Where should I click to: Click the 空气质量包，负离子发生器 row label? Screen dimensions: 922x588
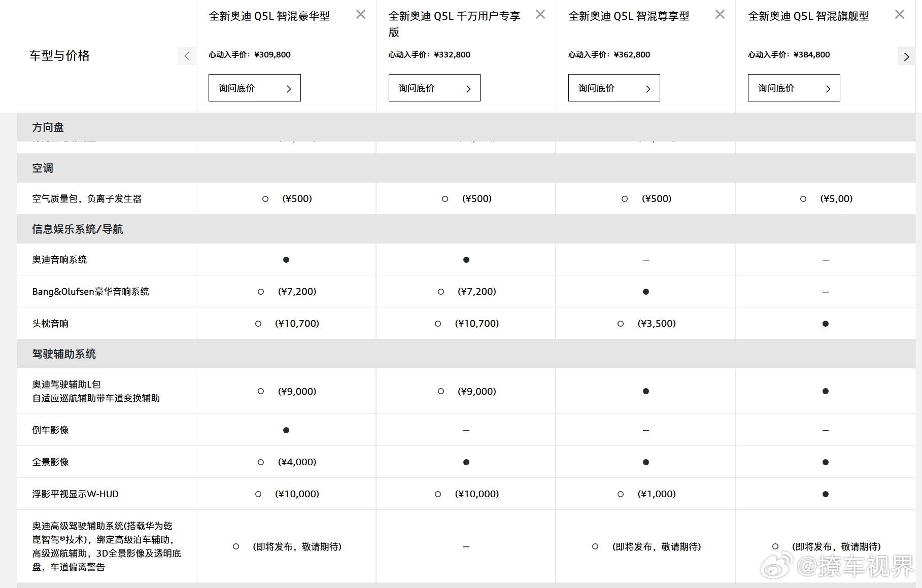click(87, 199)
